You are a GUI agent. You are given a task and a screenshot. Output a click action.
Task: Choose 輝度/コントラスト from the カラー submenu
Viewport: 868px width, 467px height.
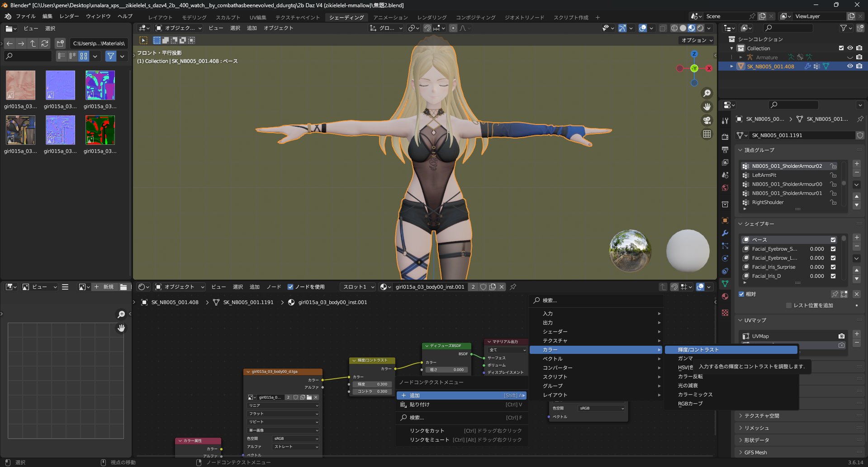point(731,350)
